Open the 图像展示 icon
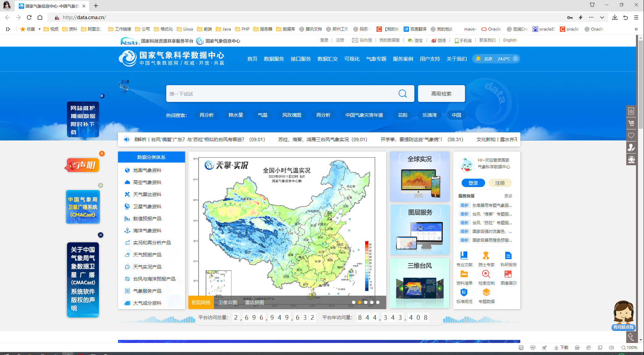 (508, 274)
